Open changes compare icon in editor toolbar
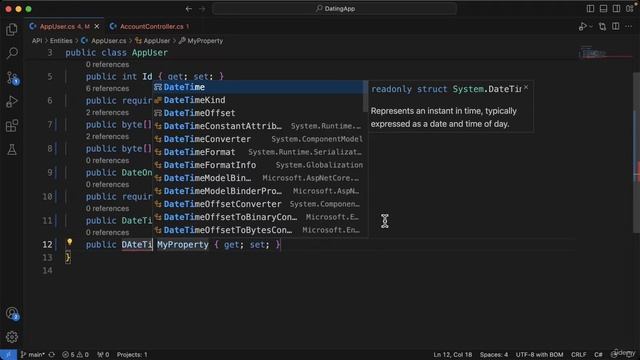The width and height of the screenshot is (640, 360). (x=602, y=27)
